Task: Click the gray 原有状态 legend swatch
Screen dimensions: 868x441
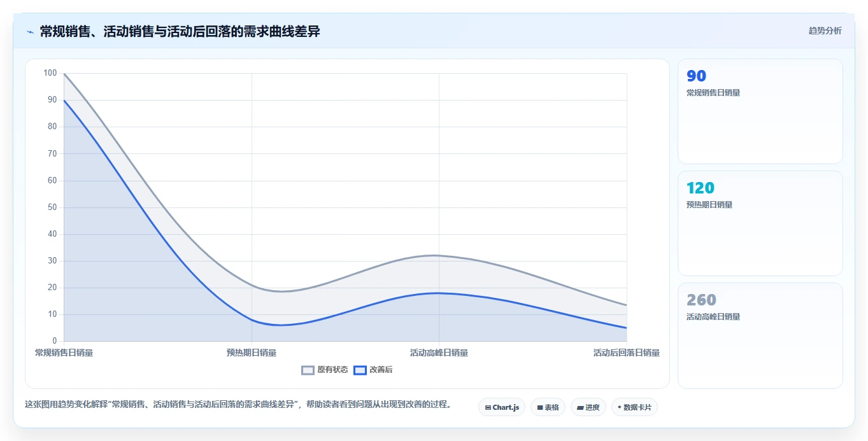Action: tap(308, 370)
